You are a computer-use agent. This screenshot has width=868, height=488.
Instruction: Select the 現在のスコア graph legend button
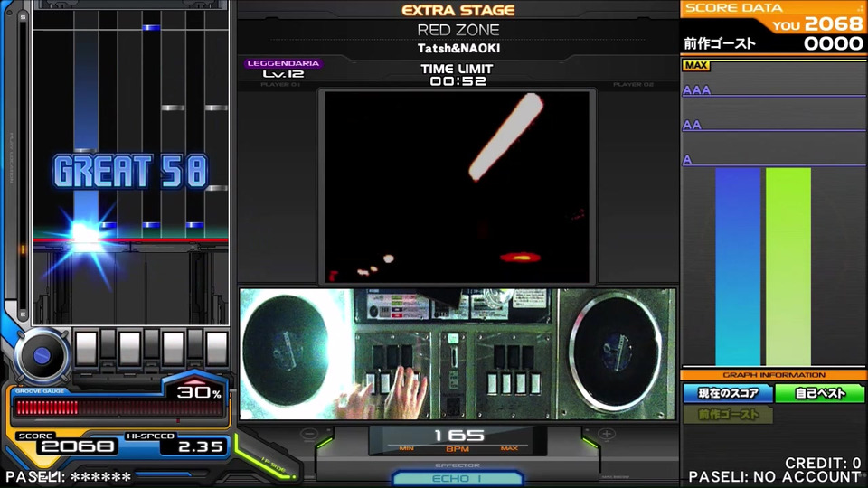coord(727,393)
